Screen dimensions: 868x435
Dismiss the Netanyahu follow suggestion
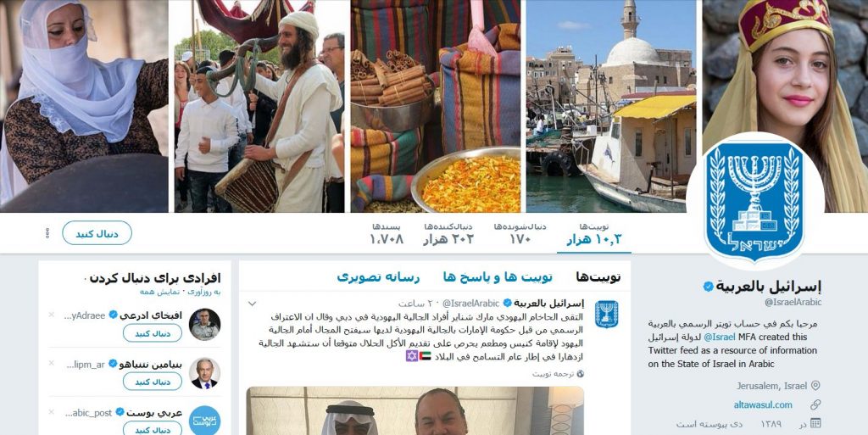click(52, 363)
